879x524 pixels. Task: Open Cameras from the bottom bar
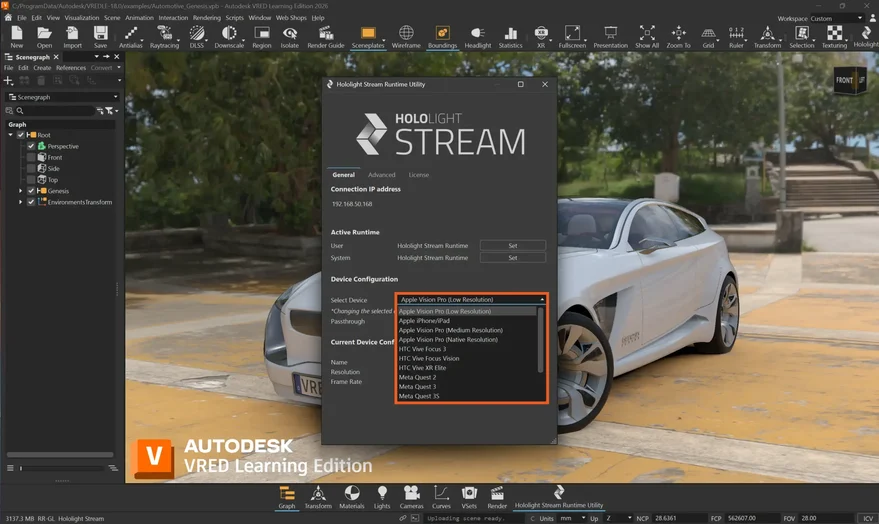click(x=411, y=497)
